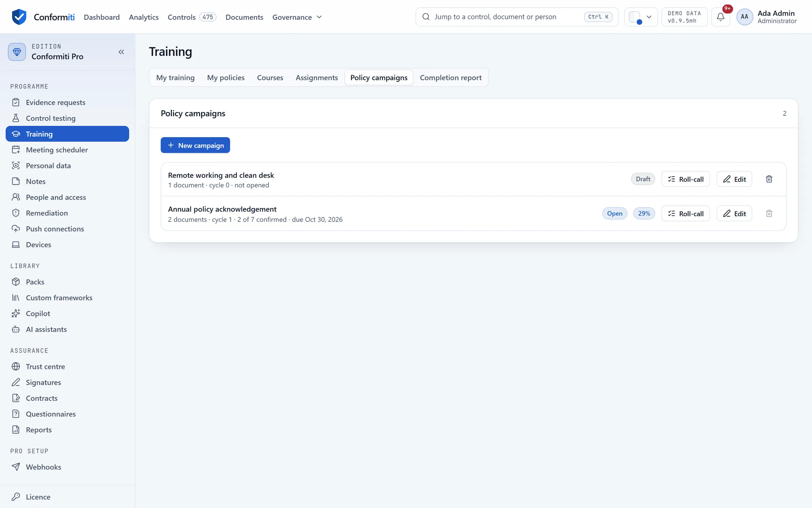812x508 pixels.
Task: Focus the jump to control search field
Action: (x=517, y=17)
